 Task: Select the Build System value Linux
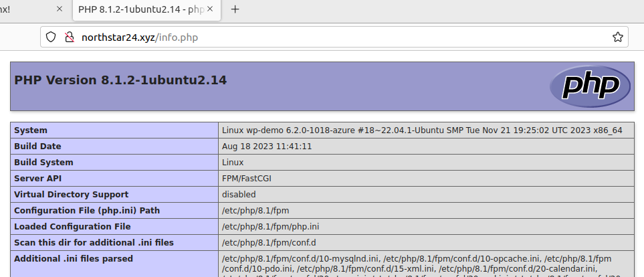click(233, 163)
